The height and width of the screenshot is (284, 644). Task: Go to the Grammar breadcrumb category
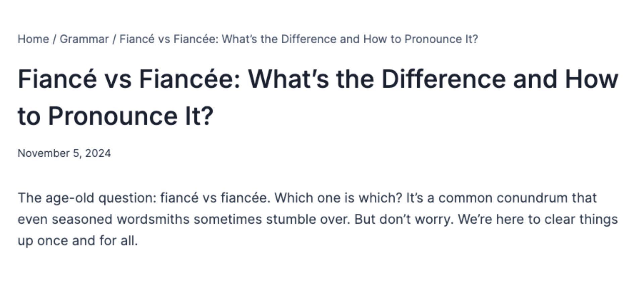(x=84, y=39)
